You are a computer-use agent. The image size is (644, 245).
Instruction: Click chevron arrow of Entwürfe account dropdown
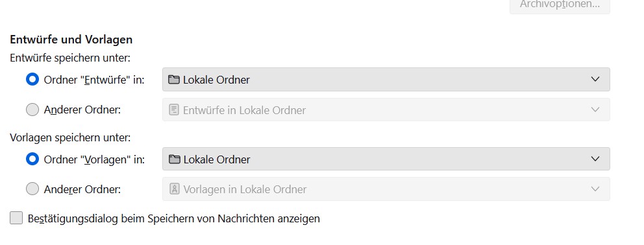[595, 79]
